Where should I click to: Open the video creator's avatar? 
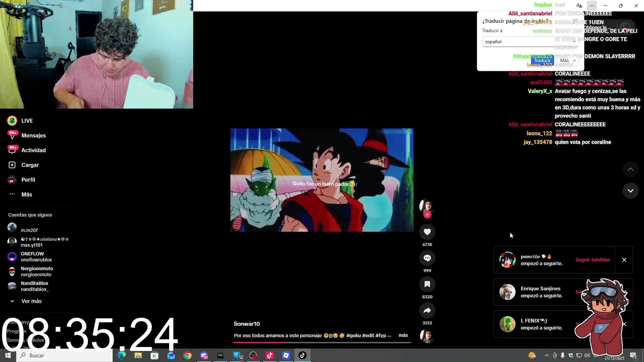coord(427,205)
